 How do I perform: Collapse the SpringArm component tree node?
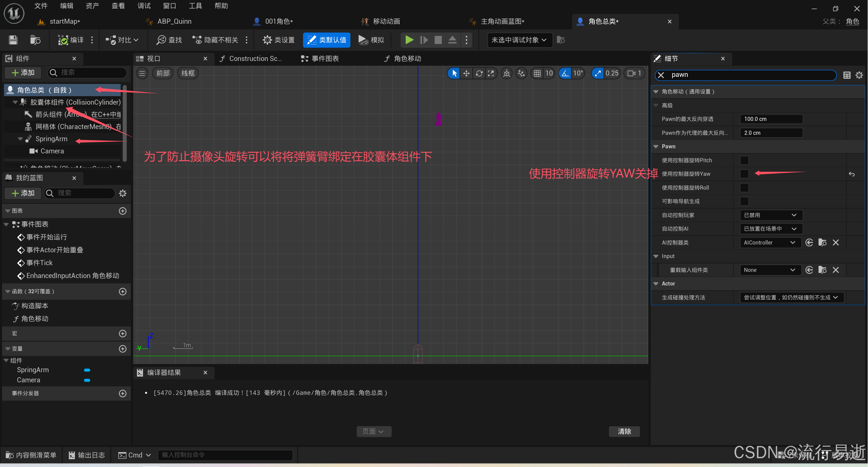pyautogui.click(x=20, y=139)
